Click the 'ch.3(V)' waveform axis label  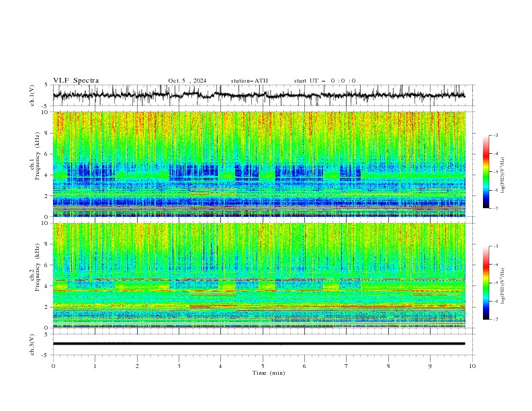point(32,345)
